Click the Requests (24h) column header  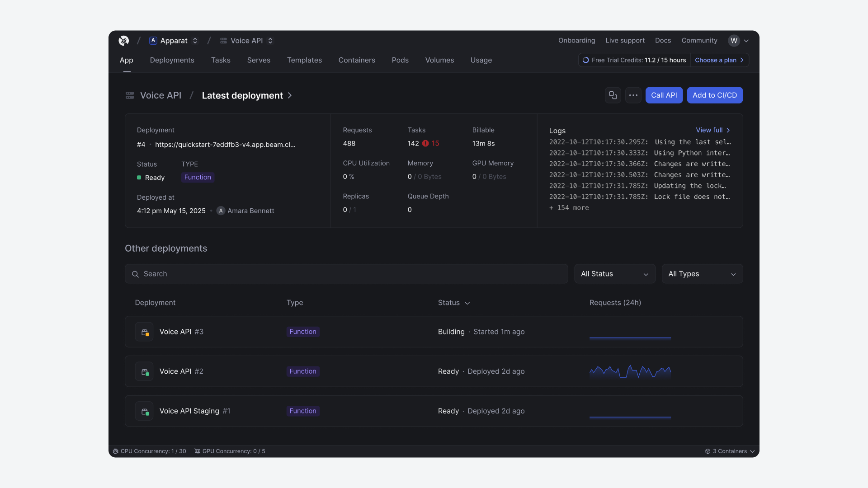[615, 303]
